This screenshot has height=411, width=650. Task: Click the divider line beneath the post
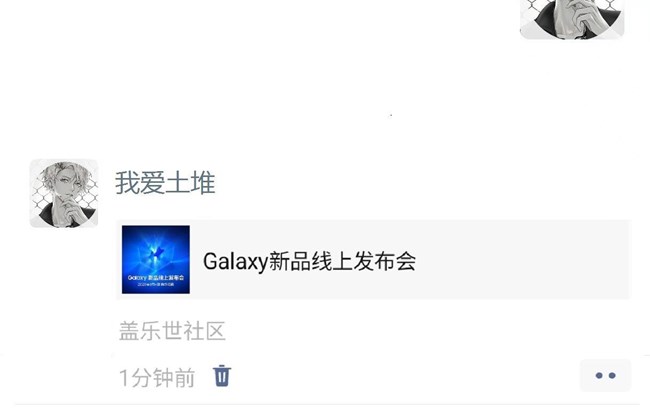point(327,404)
